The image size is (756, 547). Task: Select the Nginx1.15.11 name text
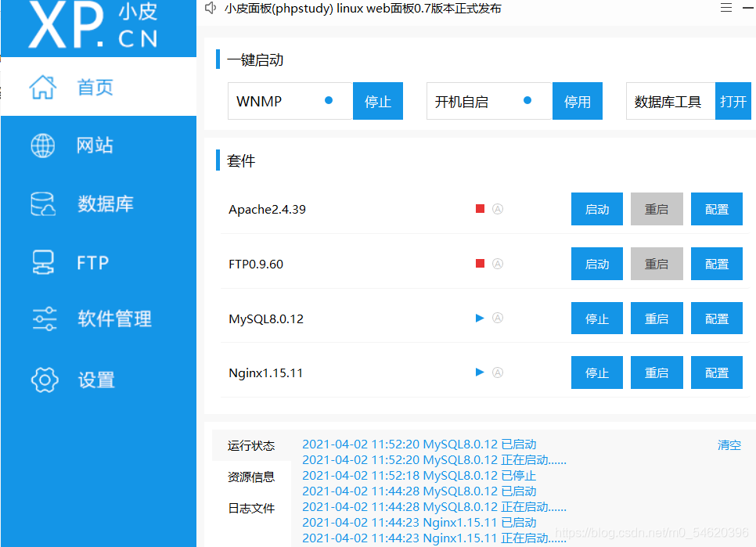(x=265, y=373)
